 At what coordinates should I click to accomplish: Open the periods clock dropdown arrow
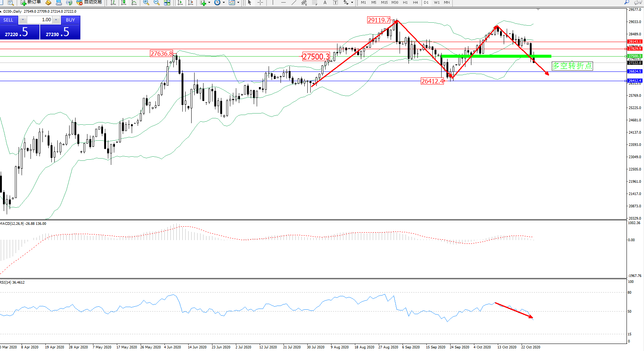tap(224, 3)
